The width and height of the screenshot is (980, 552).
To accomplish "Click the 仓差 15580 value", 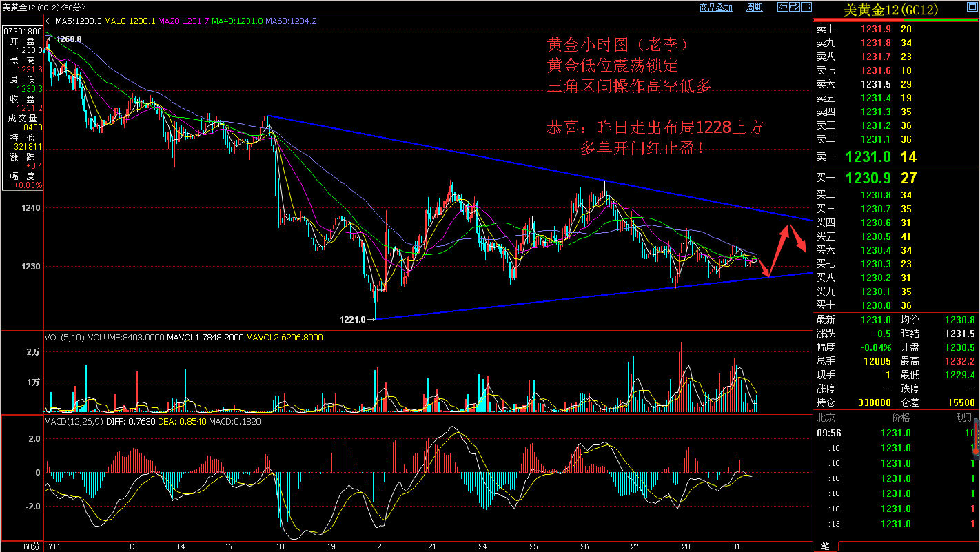I will pos(961,402).
